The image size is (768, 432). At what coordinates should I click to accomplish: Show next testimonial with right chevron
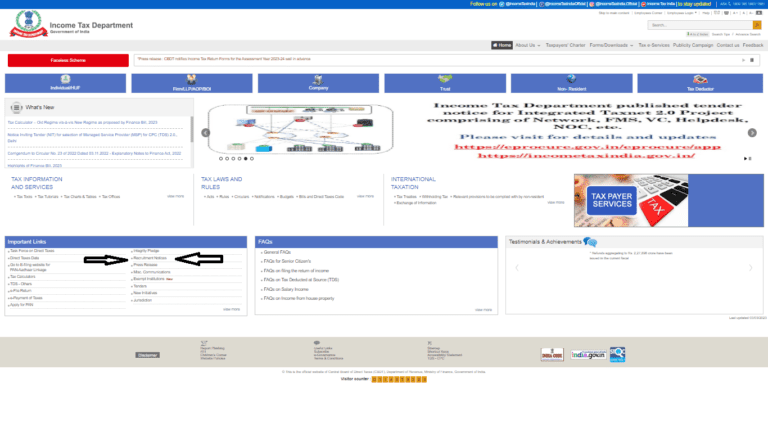pyautogui.click(x=750, y=267)
